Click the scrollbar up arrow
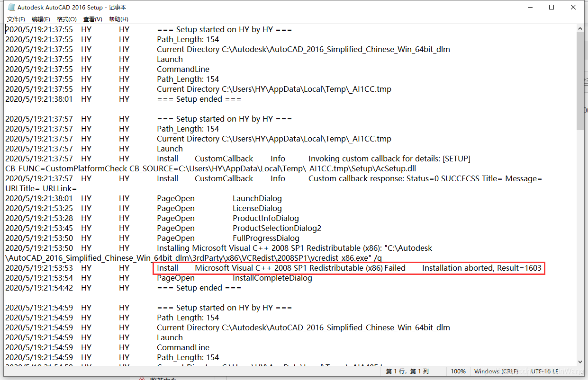The image size is (588, 380). click(x=580, y=27)
